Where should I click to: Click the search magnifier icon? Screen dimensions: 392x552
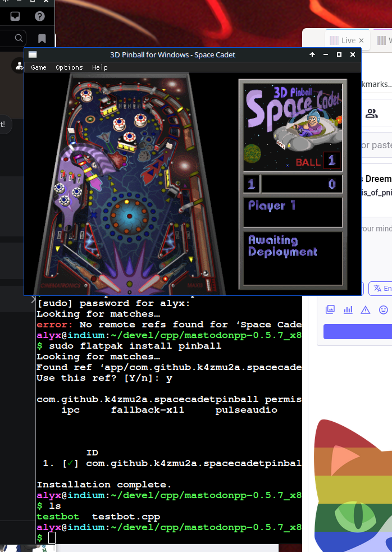(x=19, y=38)
